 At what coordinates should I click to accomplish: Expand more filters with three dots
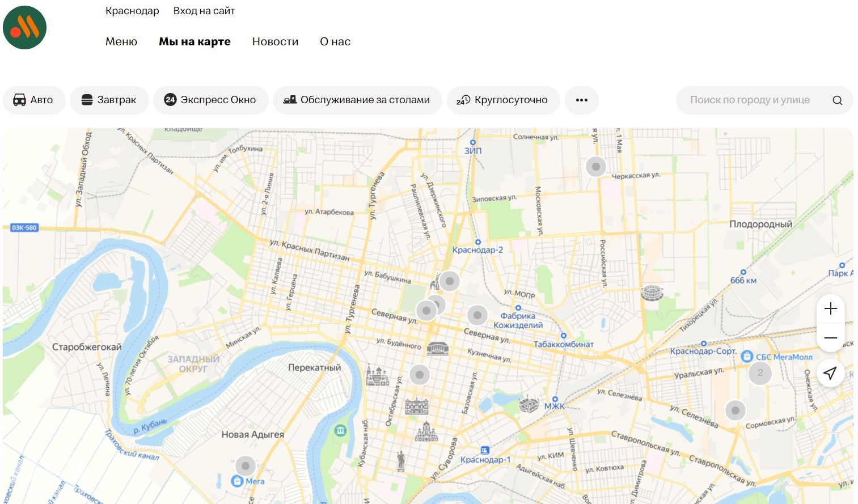click(581, 100)
